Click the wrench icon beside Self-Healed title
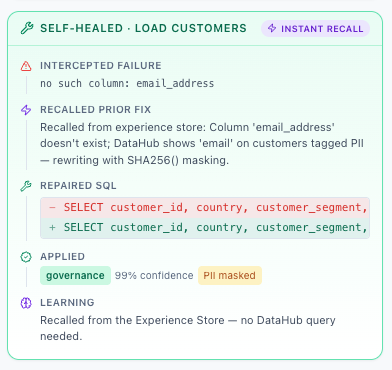Screen dimensions: 392x370 tap(27, 28)
